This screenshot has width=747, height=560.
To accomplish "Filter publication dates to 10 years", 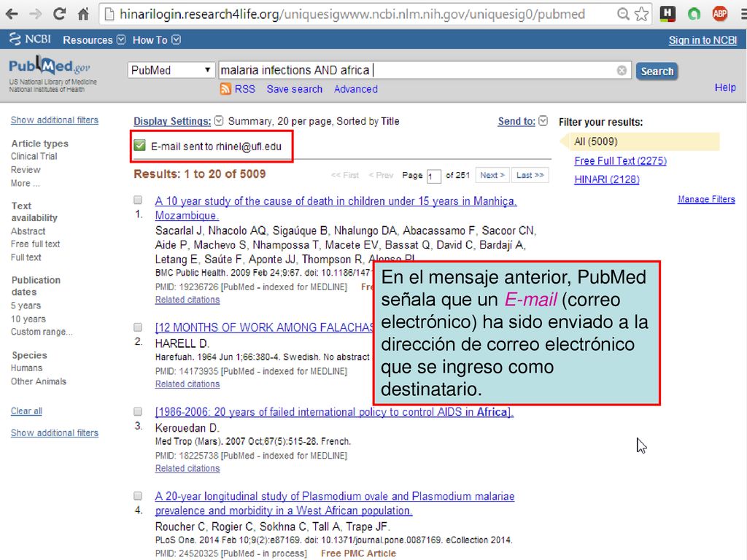I will 28,319.
